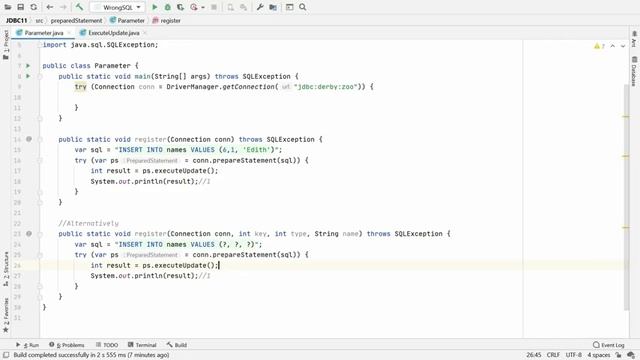Toggle tool window bars status icon
The height and width of the screenshot is (360, 640).
tap(6, 355)
